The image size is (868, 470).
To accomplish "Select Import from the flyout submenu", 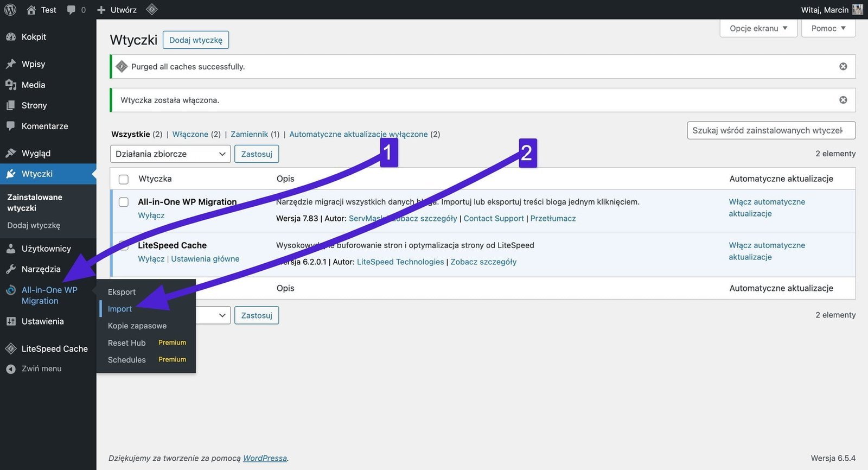I will tap(120, 309).
